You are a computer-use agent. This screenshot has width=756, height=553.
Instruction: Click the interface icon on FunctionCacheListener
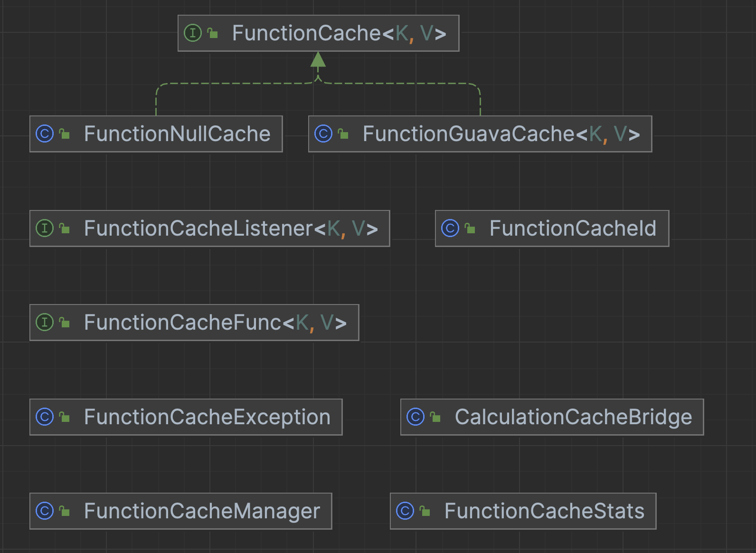coord(45,229)
